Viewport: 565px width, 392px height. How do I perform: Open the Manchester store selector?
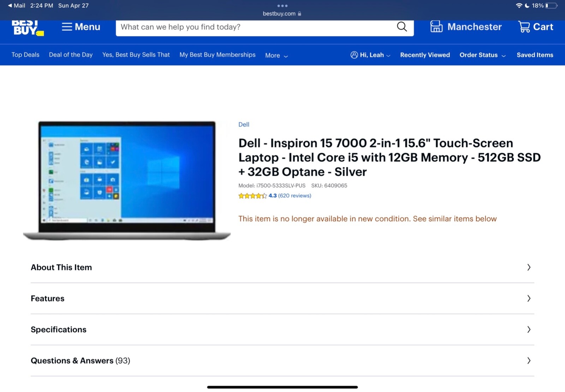point(466,27)
